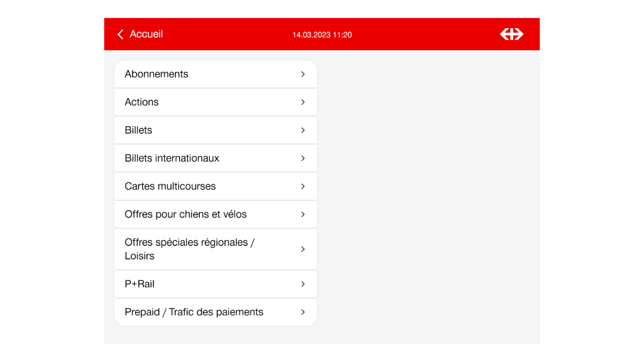
Task: Tap the chevron on the Billets row
Action: point(303,130)
